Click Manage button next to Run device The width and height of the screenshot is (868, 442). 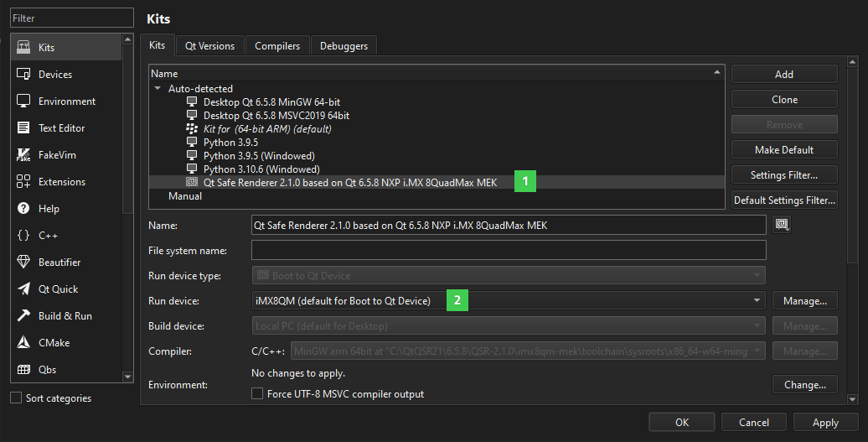pyautogui.click(x=804, y=300)
